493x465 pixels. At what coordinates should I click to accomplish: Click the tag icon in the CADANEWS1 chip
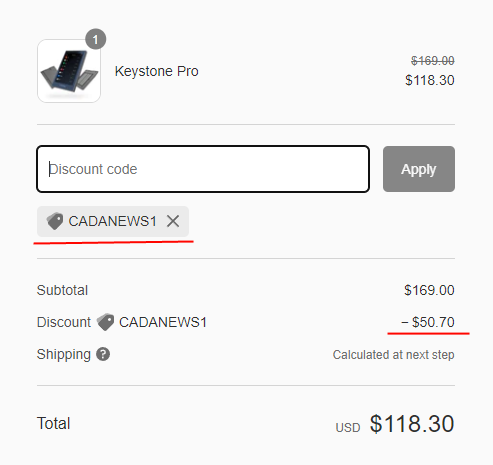point(55,221)
